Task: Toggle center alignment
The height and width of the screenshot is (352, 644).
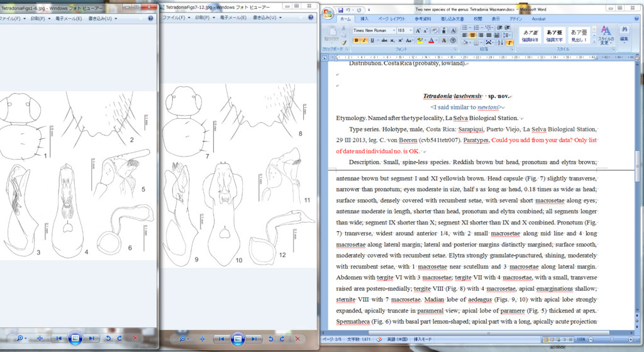Action: (472, 35)
